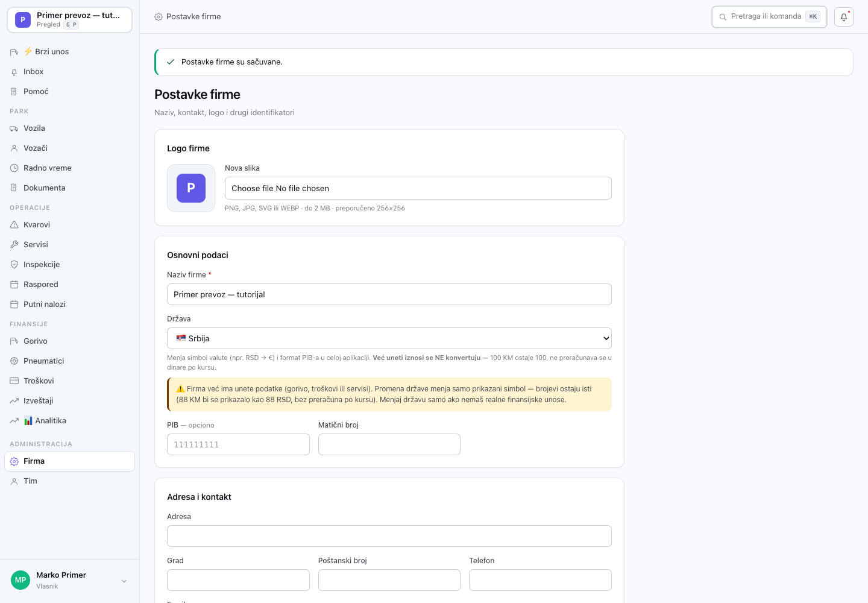This screenshot has height=603, width=868.
Task: Click the Telefon input field
Action: 540,580
